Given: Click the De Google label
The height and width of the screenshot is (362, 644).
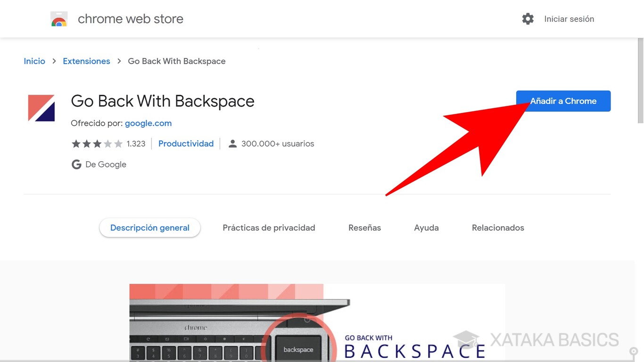Looking at the screenshot, I should pyautogui.click(x=106, y=165).
